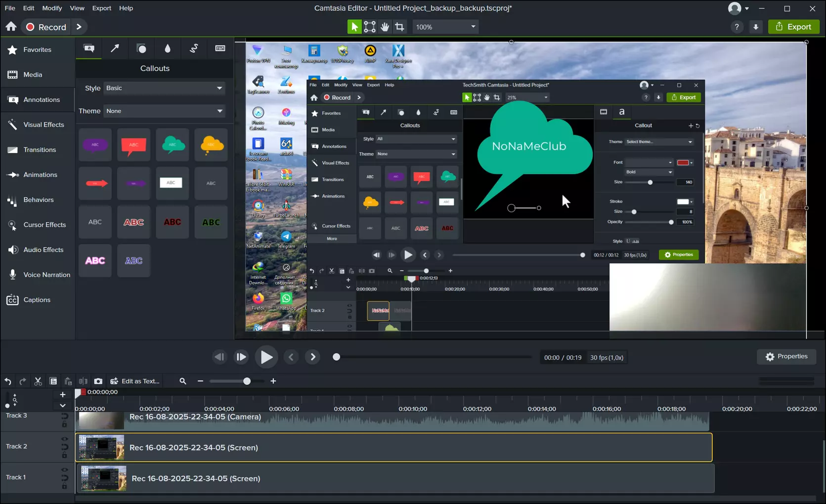The width and height of the screenshot is (826, 504).
Task: Take a snapshot with the camera icon
Action: [x=98, y=381]
